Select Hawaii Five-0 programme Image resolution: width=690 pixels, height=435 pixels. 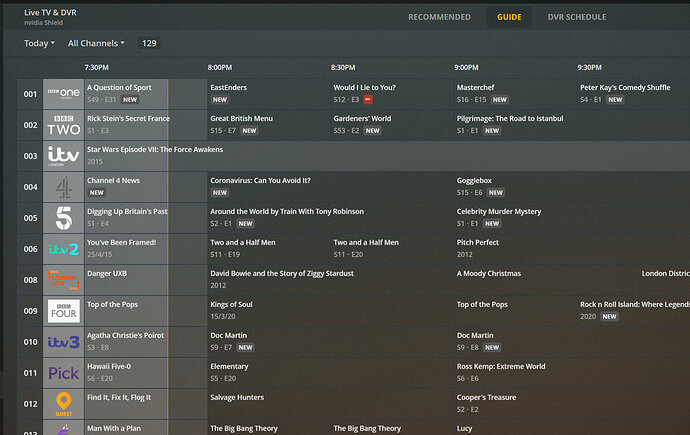[146, 373]
